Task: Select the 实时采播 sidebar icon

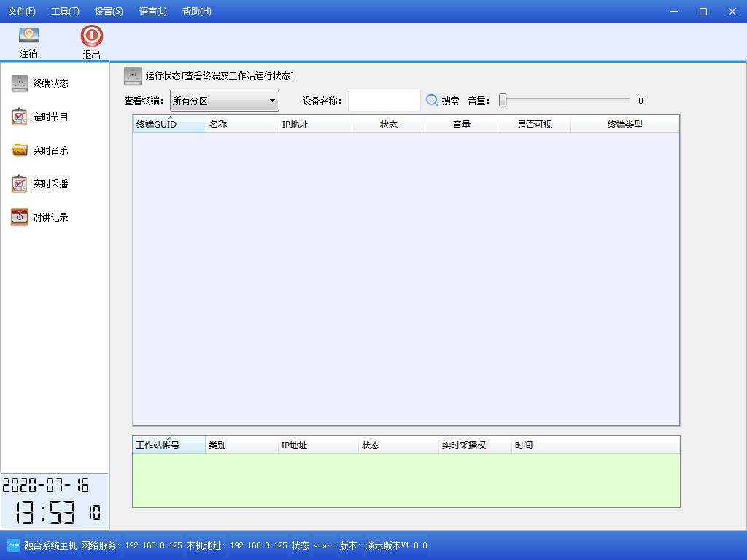Action: pyautogui.click(x=20, y=184)
